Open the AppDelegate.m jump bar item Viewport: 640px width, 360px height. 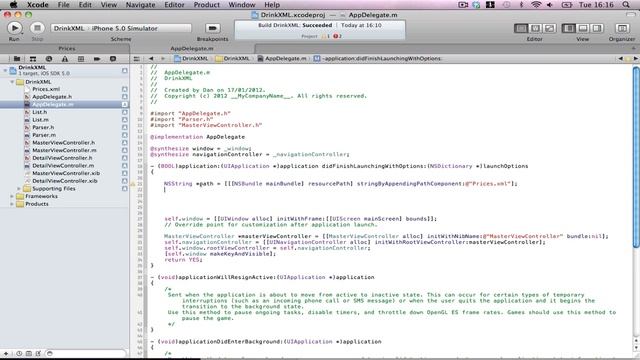point(282,59)
